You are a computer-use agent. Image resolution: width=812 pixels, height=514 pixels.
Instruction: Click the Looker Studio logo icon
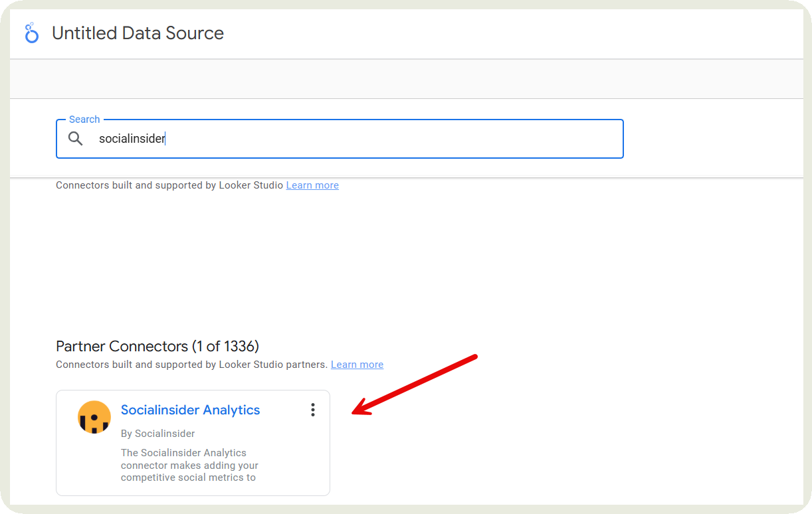point(31,33)
